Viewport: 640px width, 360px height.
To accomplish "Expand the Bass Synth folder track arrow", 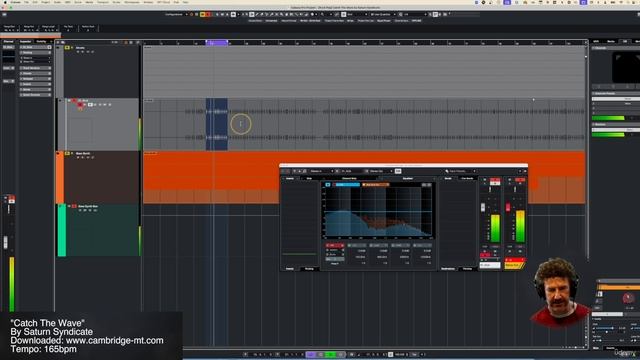I will 59,153.
